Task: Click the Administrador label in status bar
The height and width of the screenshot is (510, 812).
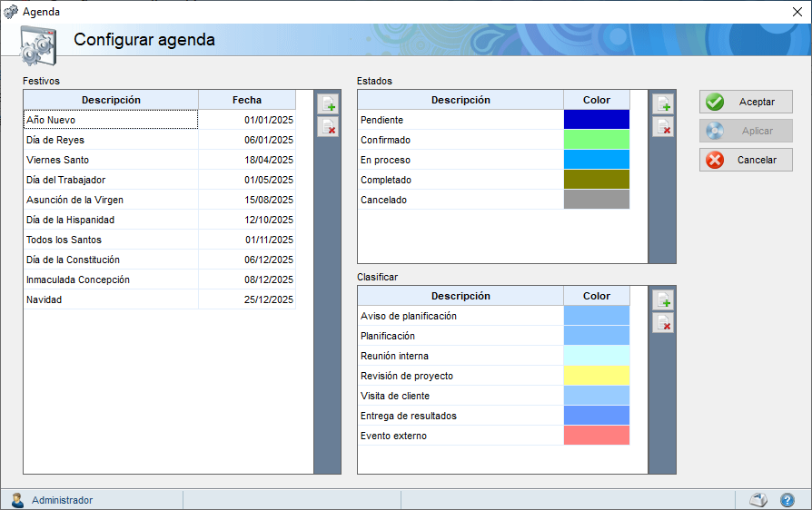Action: point(62,500)
